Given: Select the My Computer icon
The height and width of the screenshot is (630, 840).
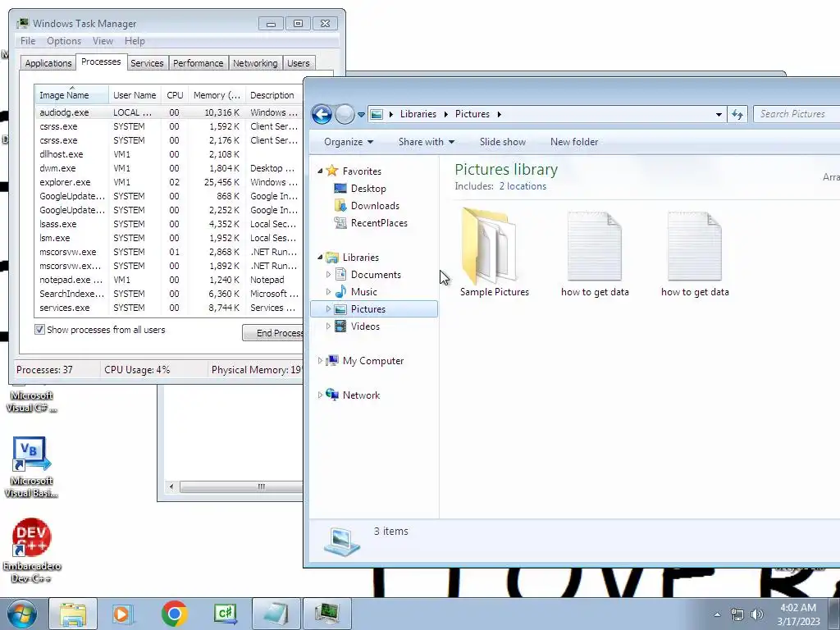Looking at the screenshot, I should [332, 361].
